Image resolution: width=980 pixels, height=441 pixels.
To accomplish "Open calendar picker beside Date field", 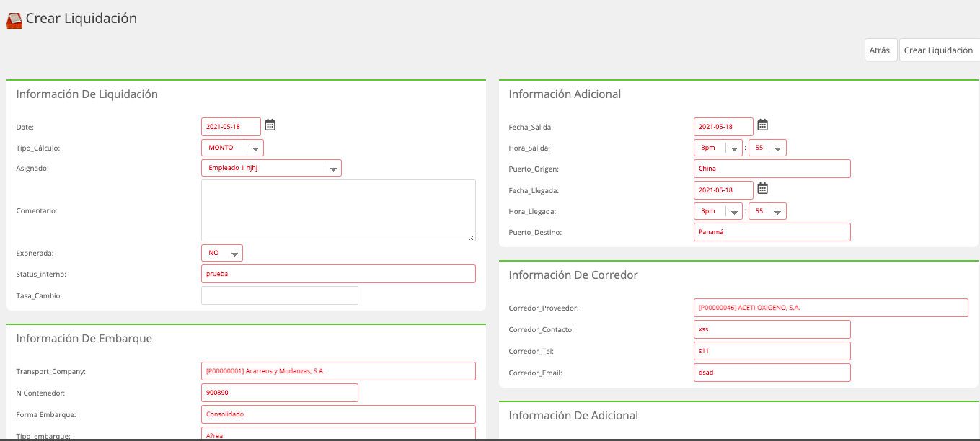I will (270, 125).
